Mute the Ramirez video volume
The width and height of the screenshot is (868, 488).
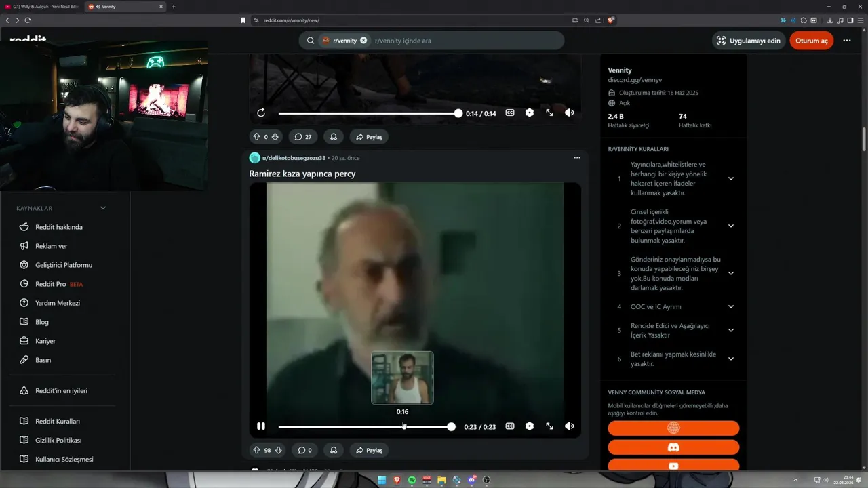(x=569, y=426)
